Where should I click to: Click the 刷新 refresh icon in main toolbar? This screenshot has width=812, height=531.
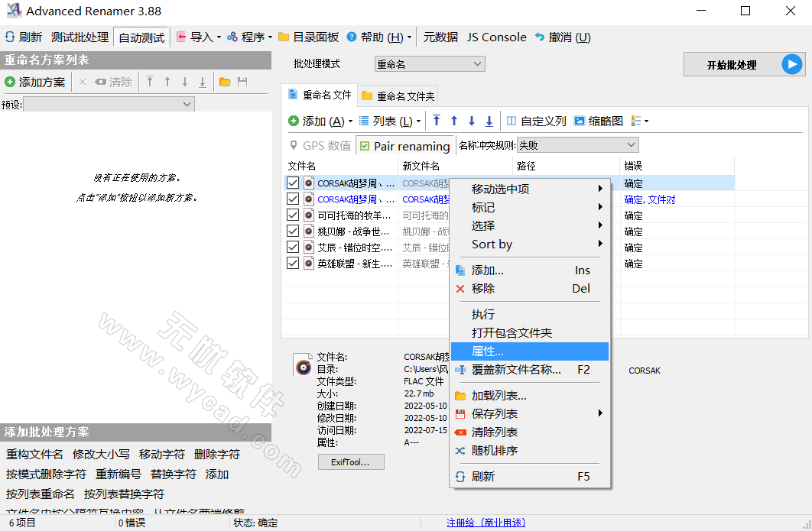[10, 37]
